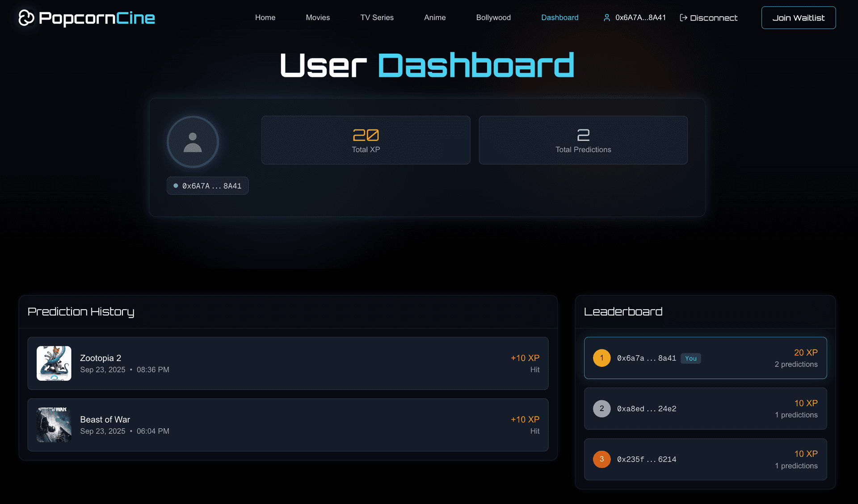Click the bronze rank 3 badge in Leaderboard
The image size is (858, 504).
pyautogui.click(x=601, y=459)
